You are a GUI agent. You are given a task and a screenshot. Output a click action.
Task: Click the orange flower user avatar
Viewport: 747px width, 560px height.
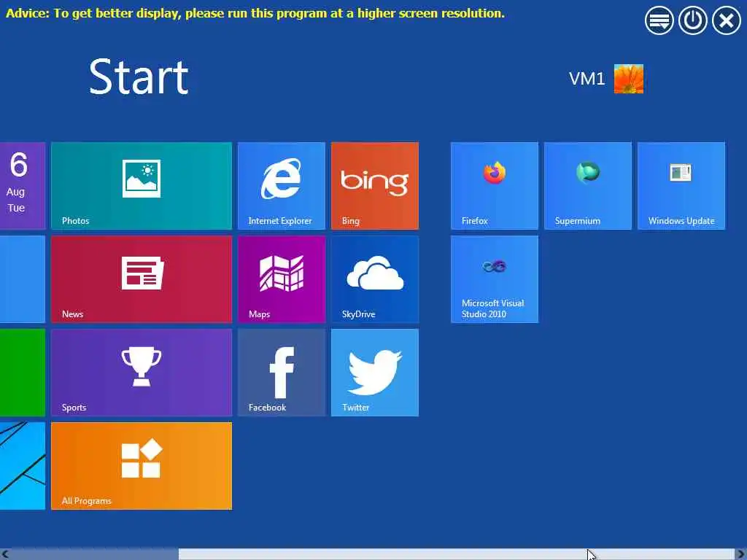coord(628,79)
